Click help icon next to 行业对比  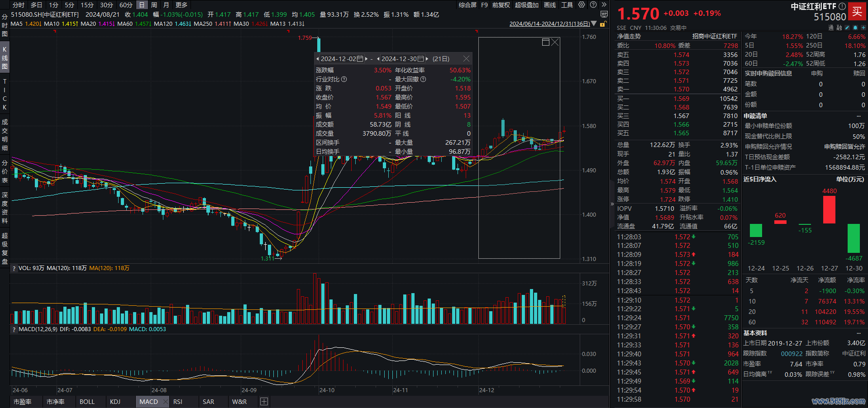(344, 79)
